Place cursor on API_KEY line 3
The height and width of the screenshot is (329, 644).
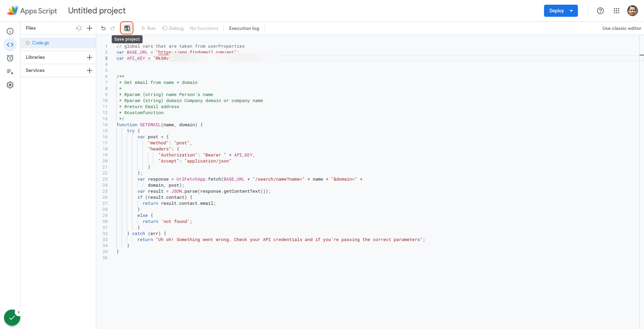[x=143, y=58]
